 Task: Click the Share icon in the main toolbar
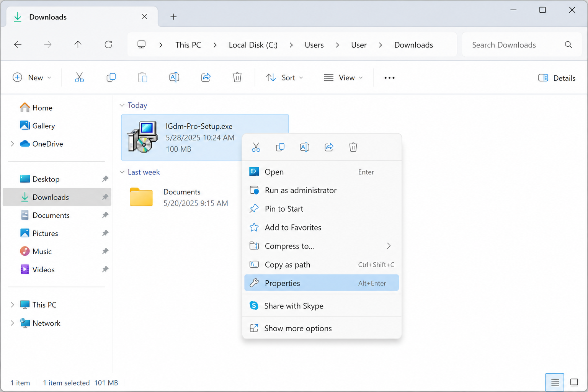pos(206,78)
